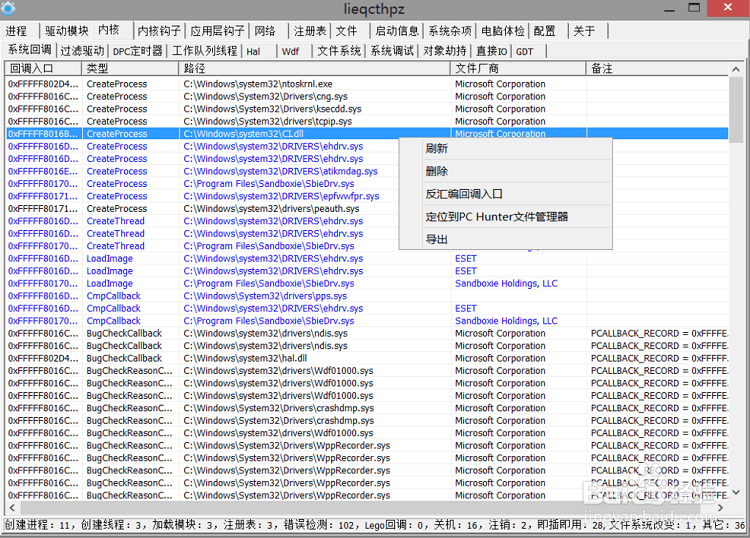
Task: Open the 注册表 tab
Action: pos(310,31)
